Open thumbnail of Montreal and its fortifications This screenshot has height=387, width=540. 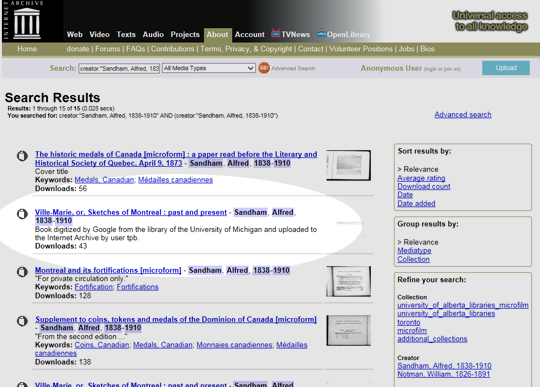tap(349, 281)
